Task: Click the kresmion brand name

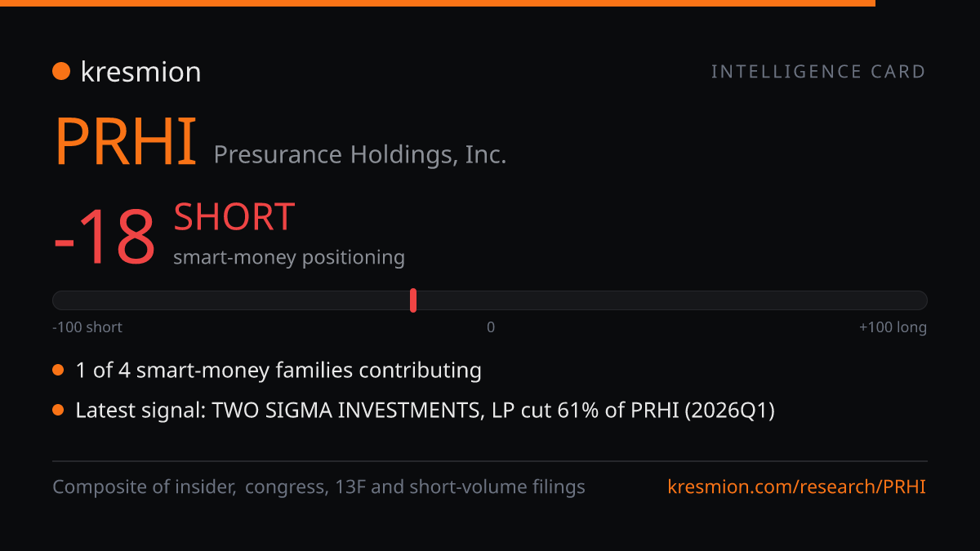Action: [x=140, y=72]
